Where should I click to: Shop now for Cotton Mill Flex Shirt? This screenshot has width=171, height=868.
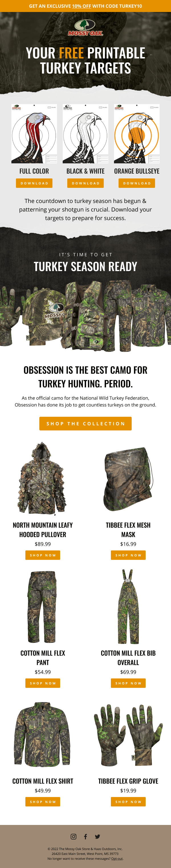pyautogui.click(x=43, y=802)
